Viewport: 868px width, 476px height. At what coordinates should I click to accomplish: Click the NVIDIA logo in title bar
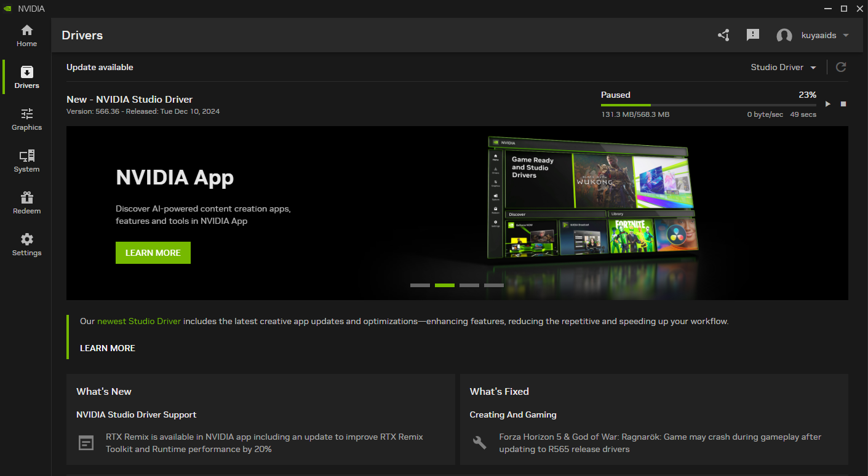pyautogui.click(x=8, y=9)
